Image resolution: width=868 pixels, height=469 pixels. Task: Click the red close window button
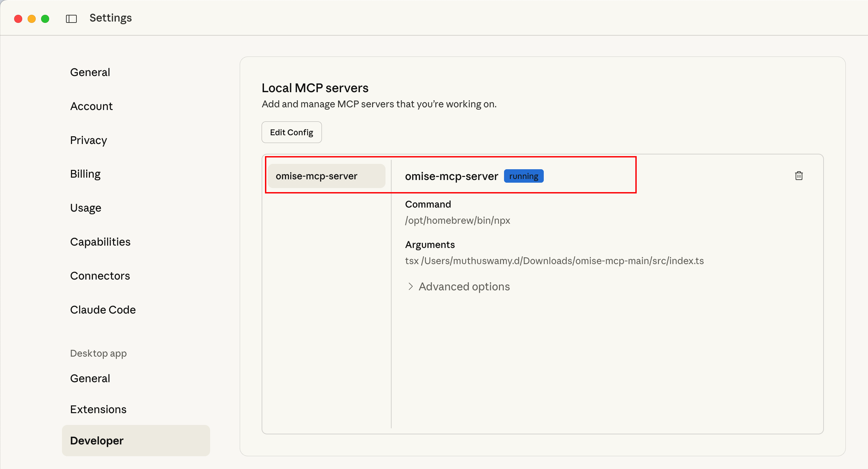[18, 19]
